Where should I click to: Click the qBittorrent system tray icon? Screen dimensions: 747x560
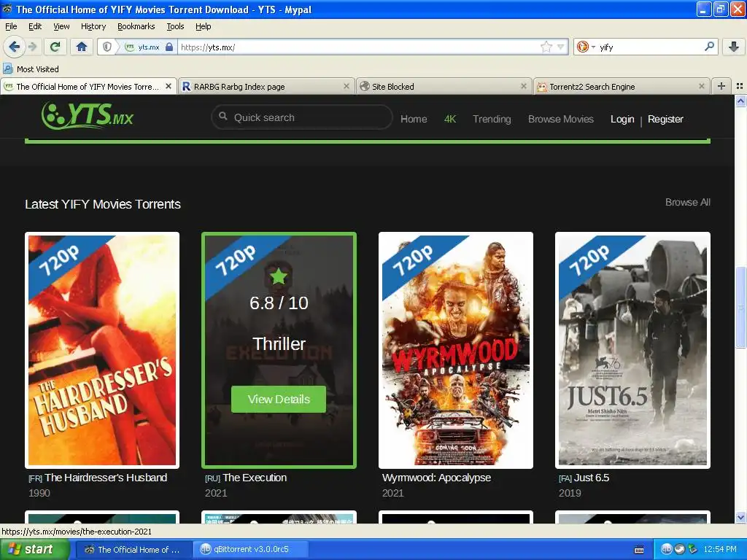pyautogui.click(x=666, y=549)
